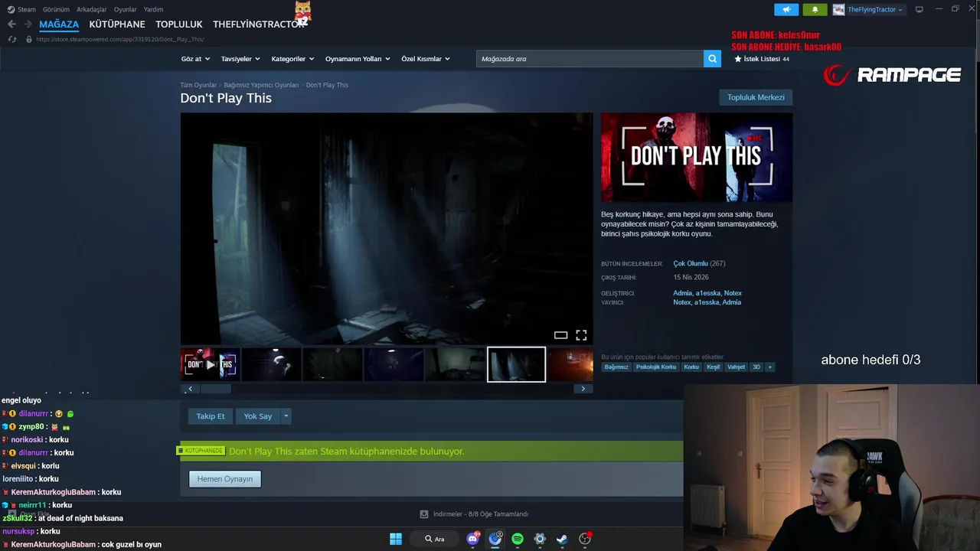This screenshot has width=980, height=551.
Task: Open the Oyunlar menu
Action: [125, 9]
